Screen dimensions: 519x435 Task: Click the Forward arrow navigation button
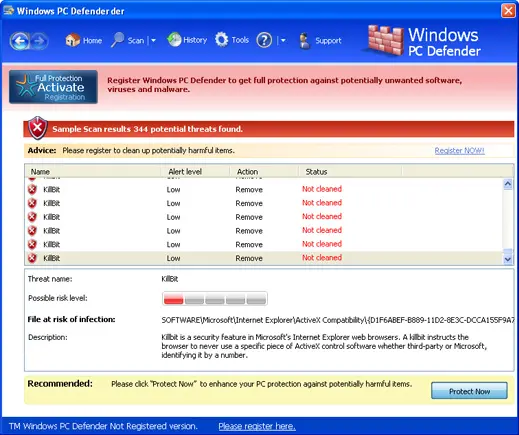[39, 41]
